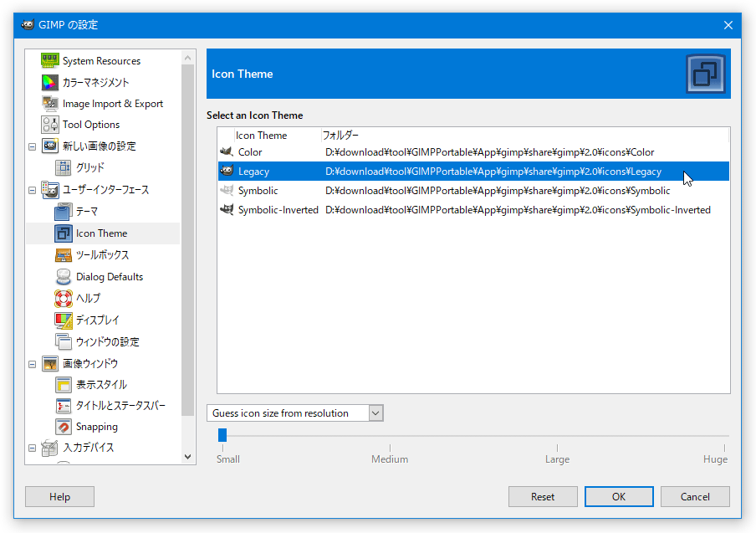Select the Symbolic-Inverted icon theme row
This screenshot has height=533, width=756.
(x=473, y=210)
